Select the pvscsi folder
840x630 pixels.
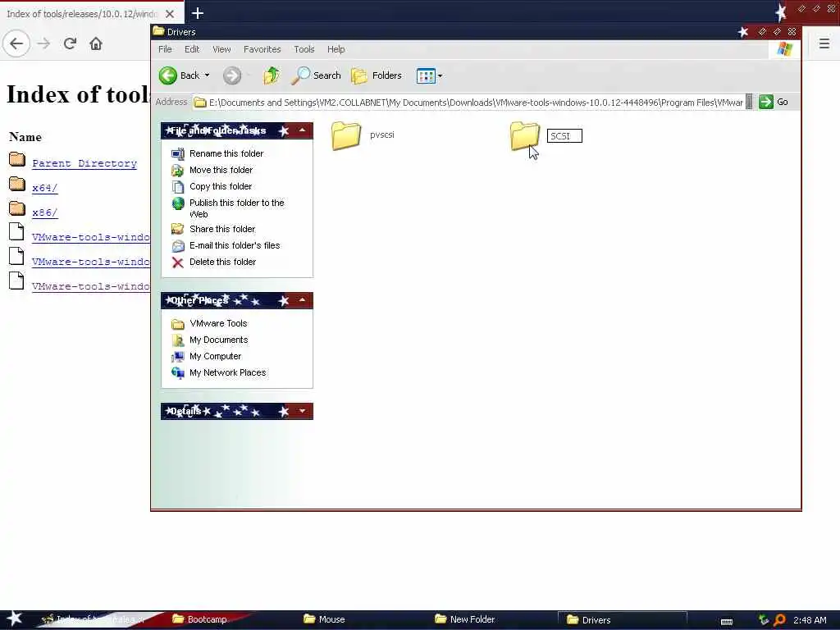pyautogui.click(x=363, y=135)
